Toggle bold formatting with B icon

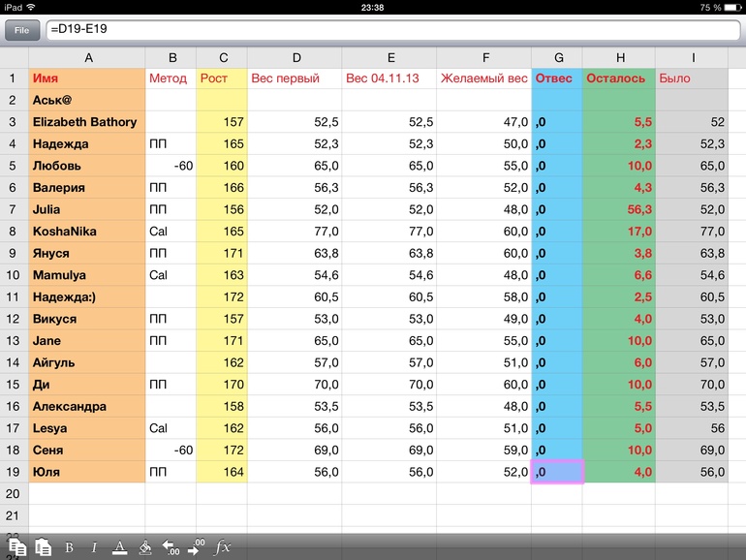point(69,547)
